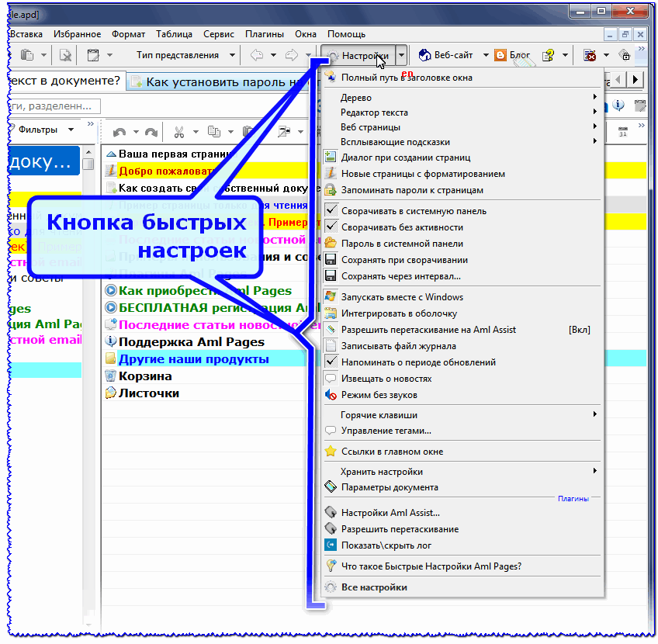Undo the last edit with the undo arrow
Screen dimensions: 658x644
(x=119, y=132)
